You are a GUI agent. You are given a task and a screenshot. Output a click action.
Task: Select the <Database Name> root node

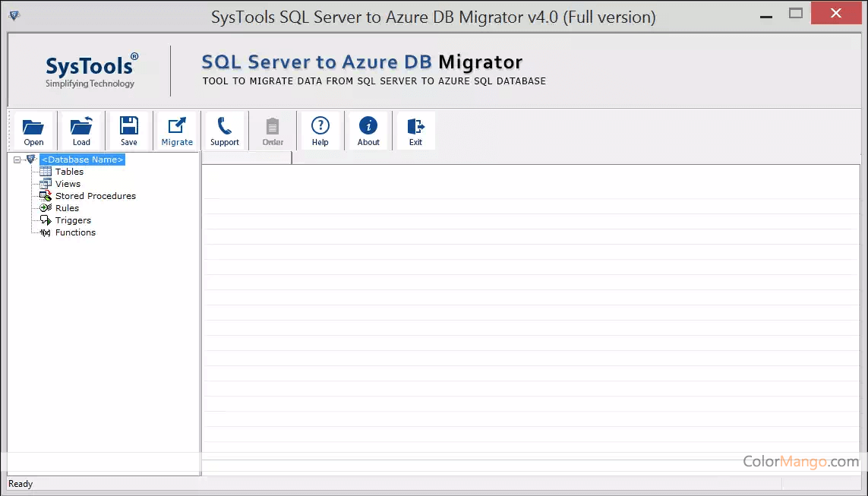point(83,160)
